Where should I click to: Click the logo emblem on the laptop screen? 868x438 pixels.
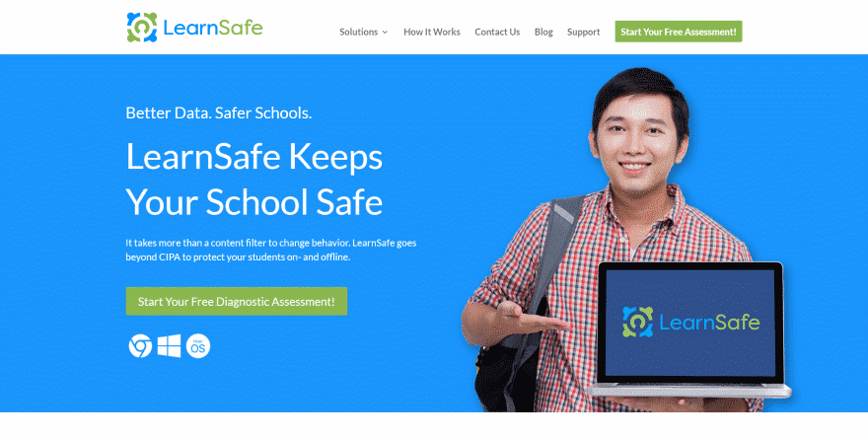(638, 322)
